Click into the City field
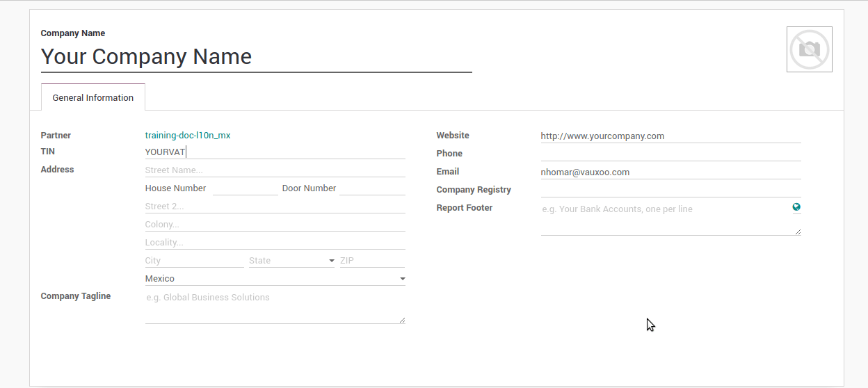This screenshot has height=388, width=868. coord(194,261)
